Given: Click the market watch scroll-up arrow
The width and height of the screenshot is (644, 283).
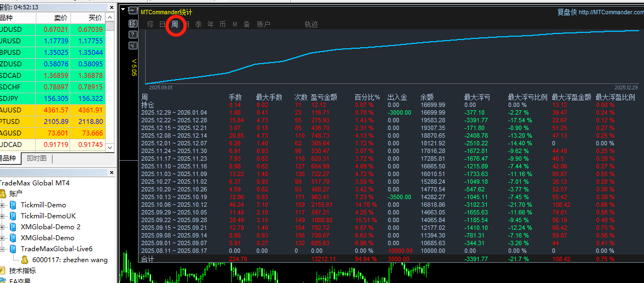Looking at the screenshot, I should [110, 18].
